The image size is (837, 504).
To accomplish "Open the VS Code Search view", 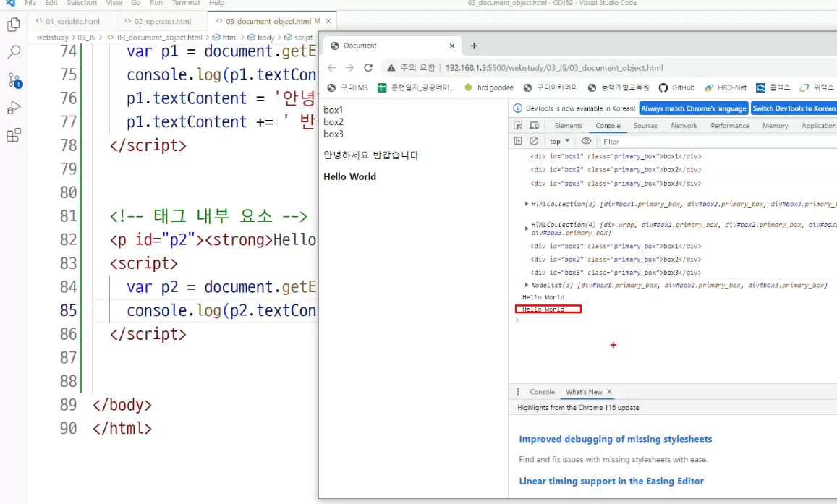I will pyautogui.click(x=14, y=52).
